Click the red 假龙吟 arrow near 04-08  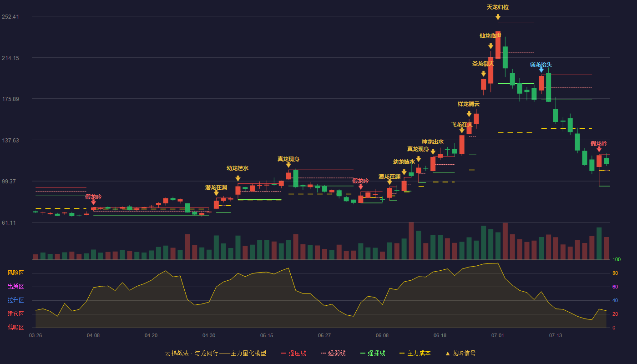point(93,202)
